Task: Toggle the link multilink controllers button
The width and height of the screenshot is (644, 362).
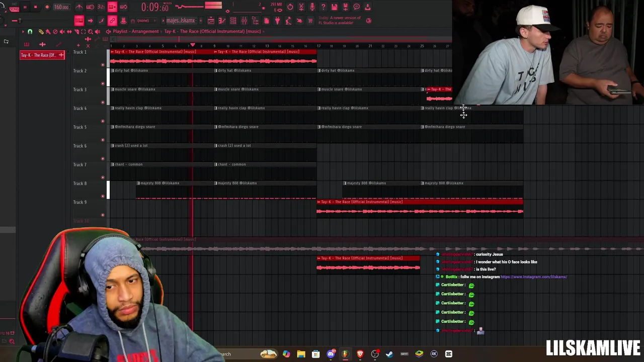Action: [112, 21]
